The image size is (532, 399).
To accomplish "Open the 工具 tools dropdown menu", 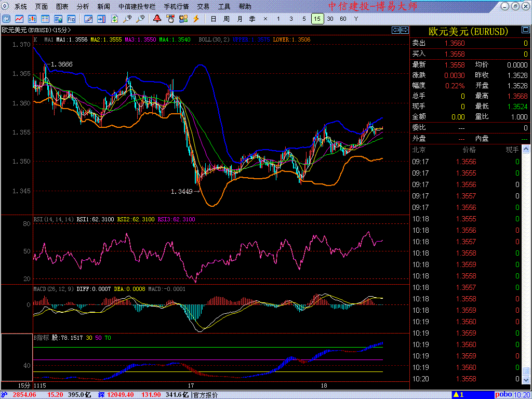I will pyautogui.click(x=224, y=7).
